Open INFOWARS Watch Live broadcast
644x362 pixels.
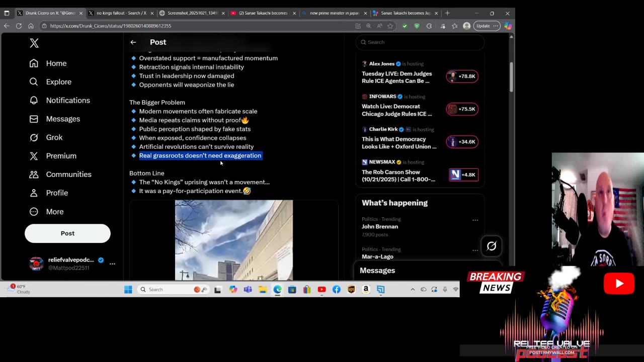[396, 110]
